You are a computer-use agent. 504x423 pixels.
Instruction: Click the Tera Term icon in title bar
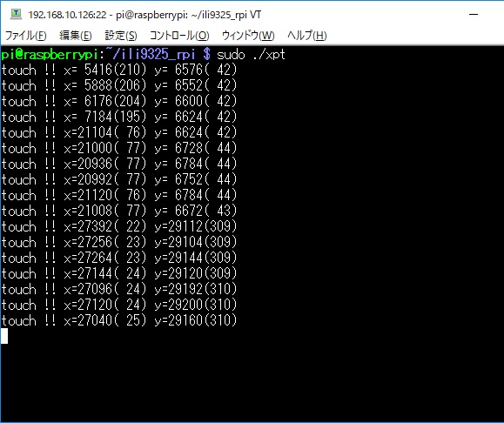click(16, 15)
